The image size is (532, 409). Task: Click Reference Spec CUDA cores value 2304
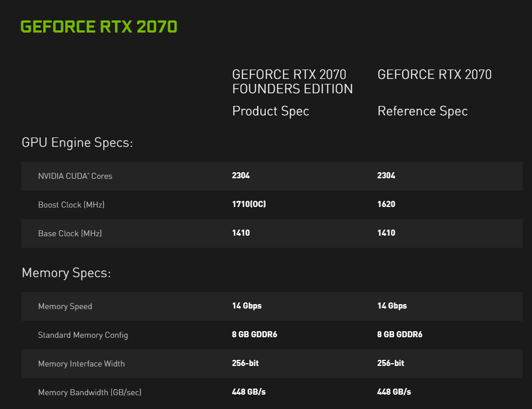(x=386, y=176)
